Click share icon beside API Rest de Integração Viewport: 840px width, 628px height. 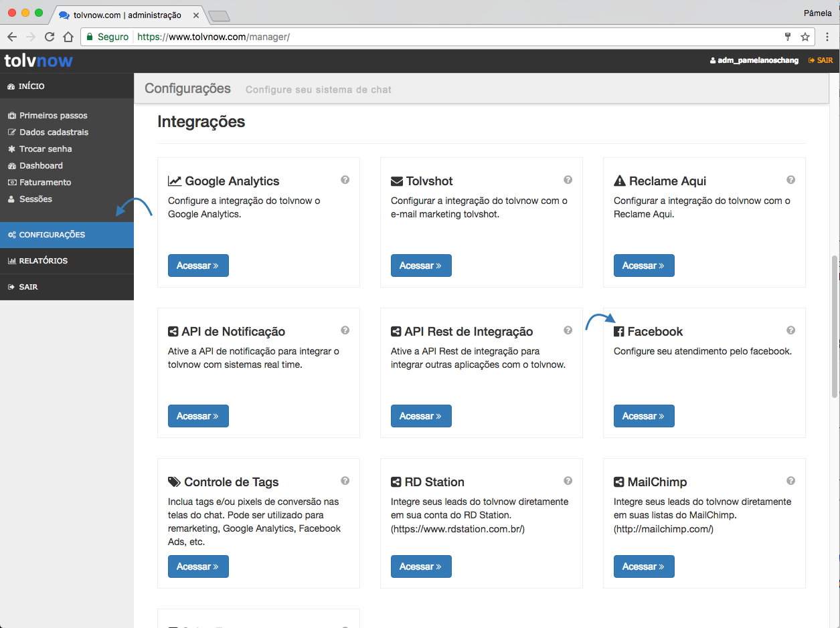click(396, 332)
